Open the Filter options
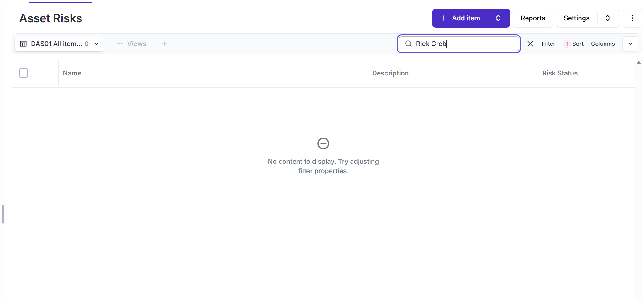This screenshot has width=644, height=301. [548, 44]
